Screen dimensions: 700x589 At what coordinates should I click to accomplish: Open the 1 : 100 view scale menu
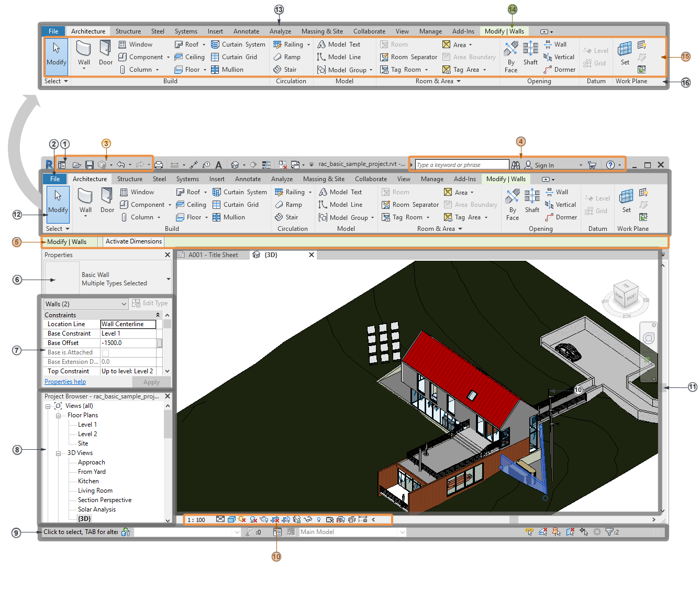click(197, 520)
